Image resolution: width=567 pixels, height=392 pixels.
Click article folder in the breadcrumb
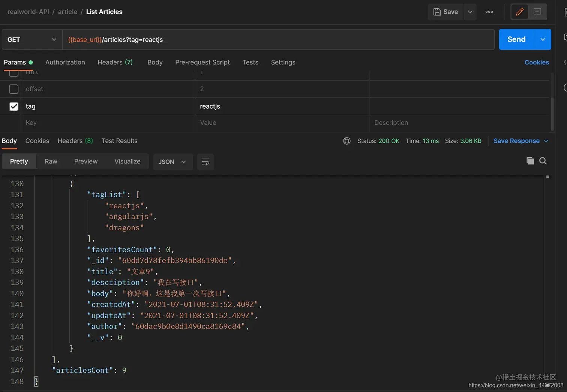point(67,12)
